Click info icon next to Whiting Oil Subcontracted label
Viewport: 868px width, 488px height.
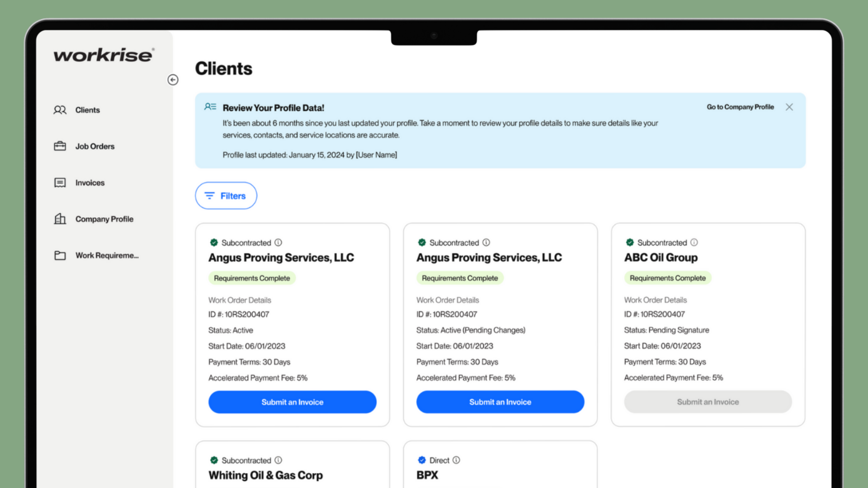coord(278,460)
